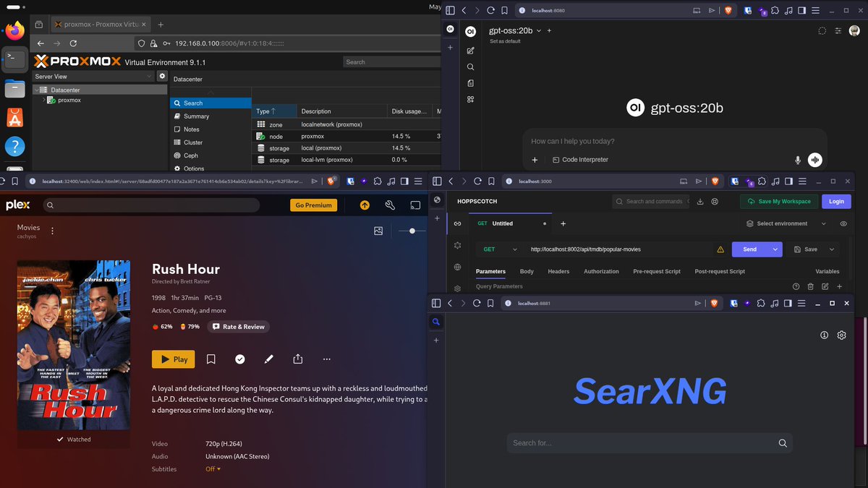
Task: Adjust the Plex poster size slider
Action: 412,231
